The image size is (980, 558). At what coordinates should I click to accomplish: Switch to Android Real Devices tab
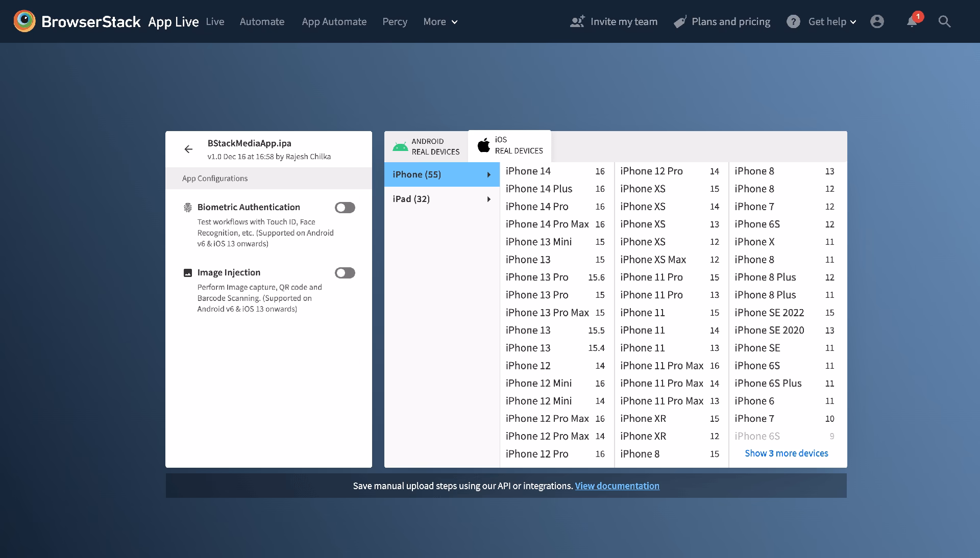pyautogui.click(x=426, y=146)
